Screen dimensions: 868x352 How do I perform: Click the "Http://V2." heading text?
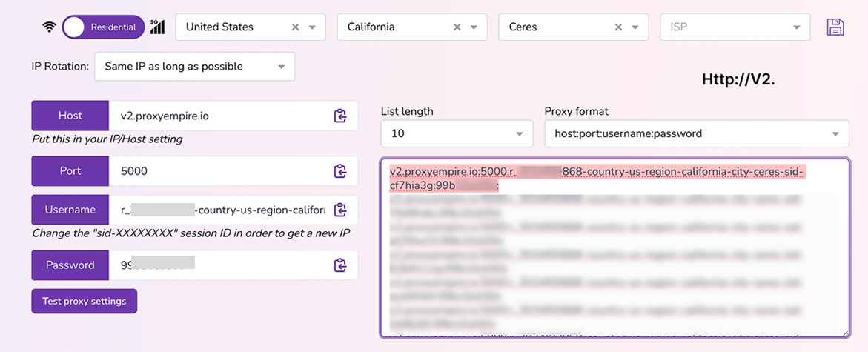[738, 80]
